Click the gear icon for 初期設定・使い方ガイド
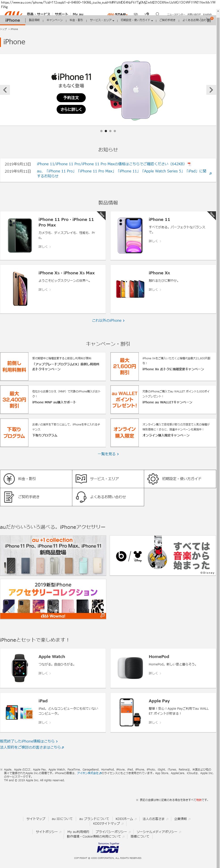 click(x=153, y=478)
